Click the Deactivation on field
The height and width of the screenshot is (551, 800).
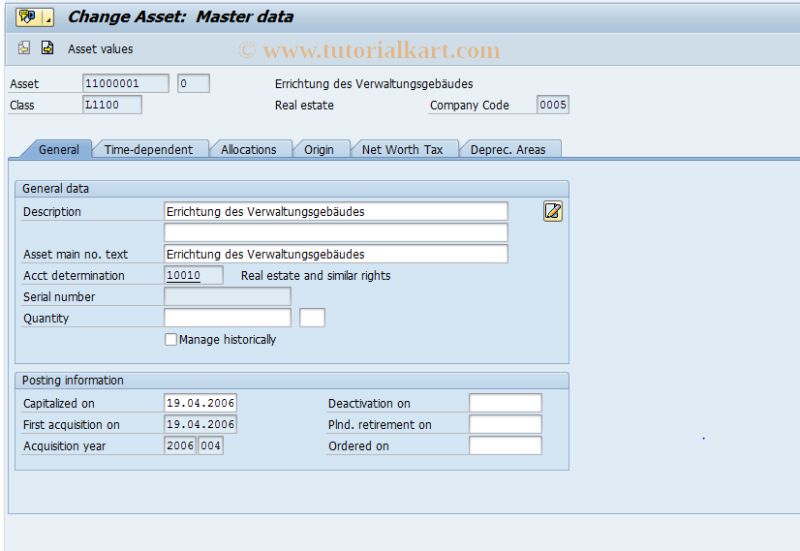pyautogui.click(x=505, y=403)
